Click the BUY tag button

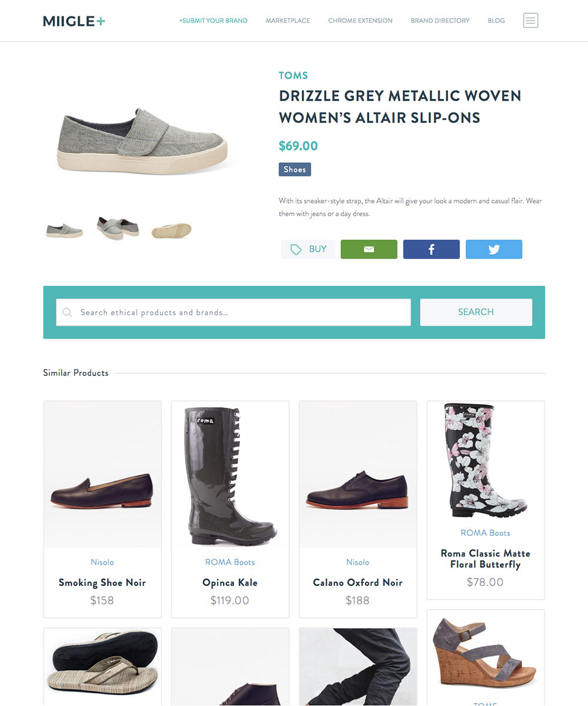pyautogui.click(x=308, y=249)
